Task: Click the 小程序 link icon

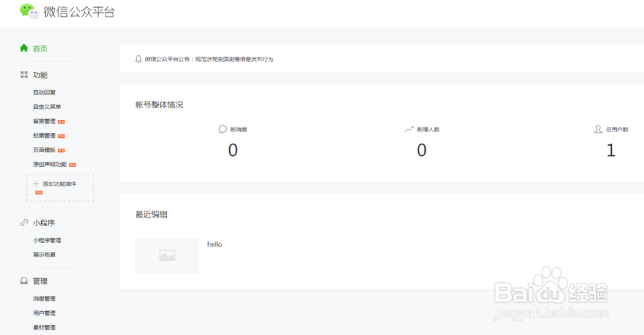Action: 24,222
